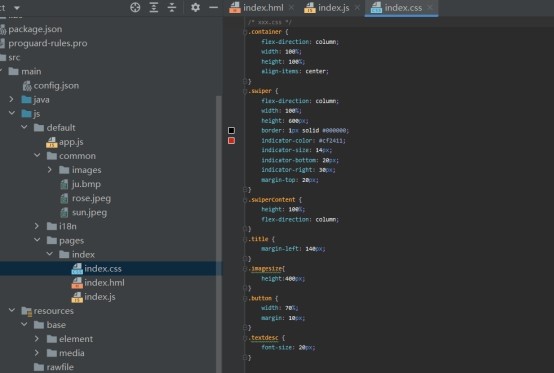Click the i18n folder icon
Viewport: 554px width, 373px height.
(x=52, y=226)
